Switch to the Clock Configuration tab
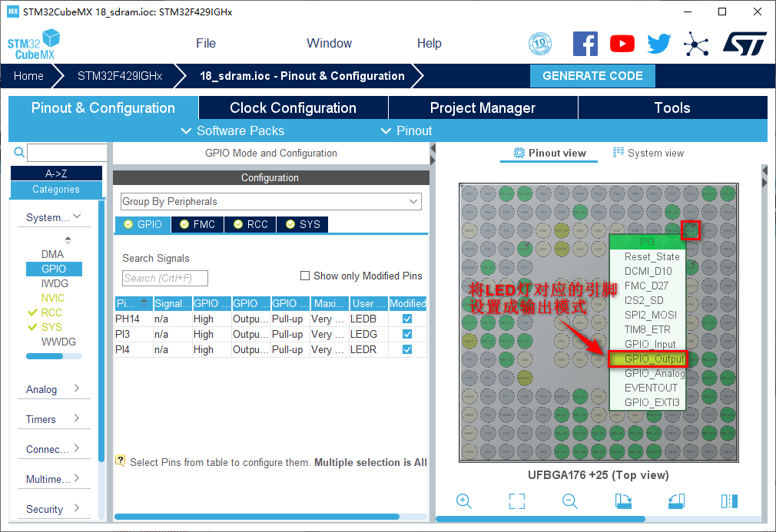The height and width of the screenshot is (532, 776). coord(293,108)
